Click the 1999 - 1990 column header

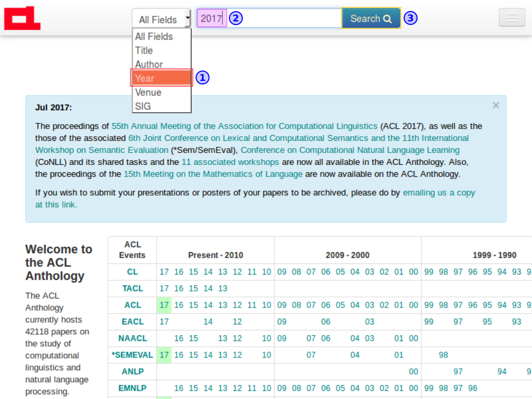coord(494,255)
